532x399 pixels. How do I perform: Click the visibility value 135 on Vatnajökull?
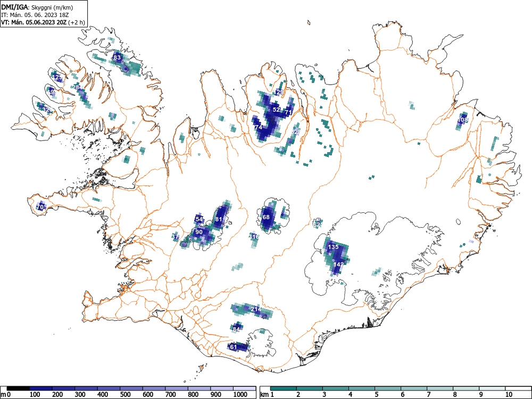coord(333,247)
